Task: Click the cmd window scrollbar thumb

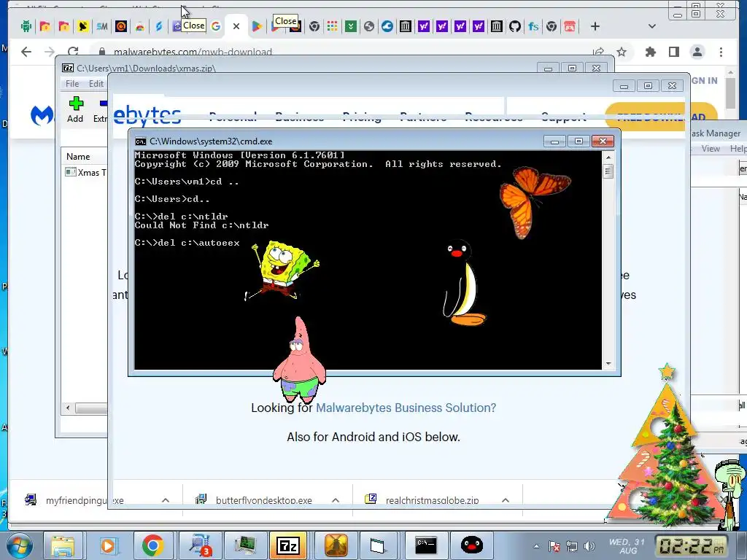Action: click(608, 171)
